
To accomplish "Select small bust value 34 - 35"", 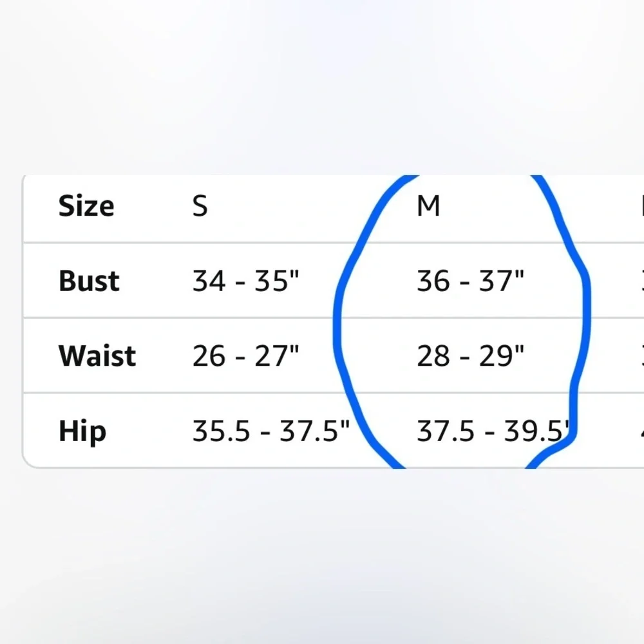I will pos(245,281).
